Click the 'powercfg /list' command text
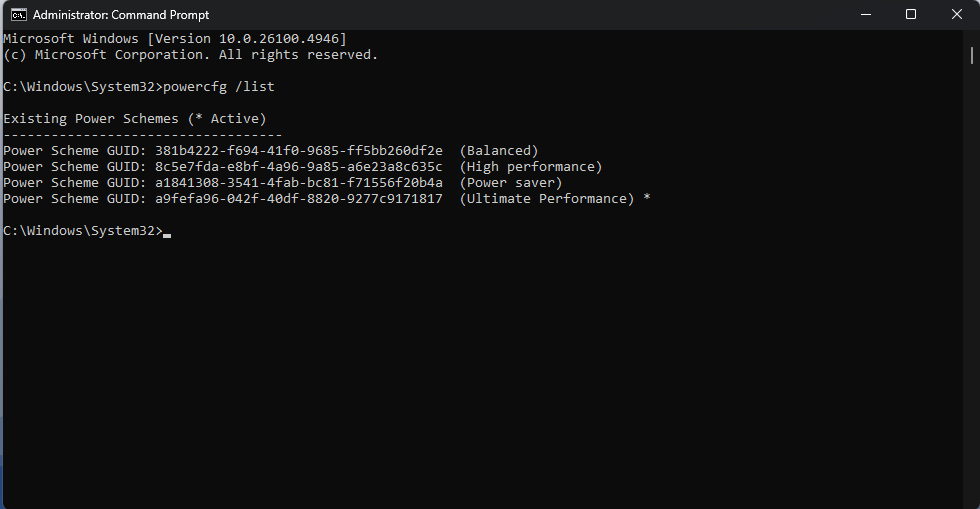Image resolution: width=980 pixels, height=509 pixels. tap(219, 87)
